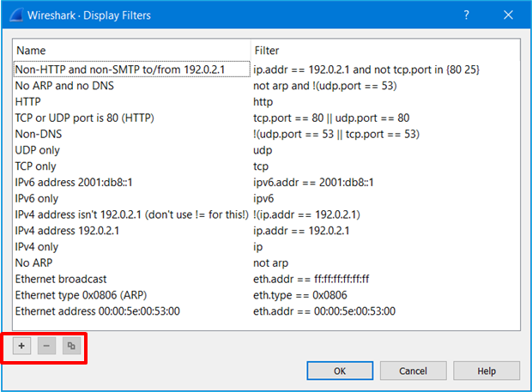Select the 'UDP only' filter name
Screen dimensions: 532x392
coord(37,150)
